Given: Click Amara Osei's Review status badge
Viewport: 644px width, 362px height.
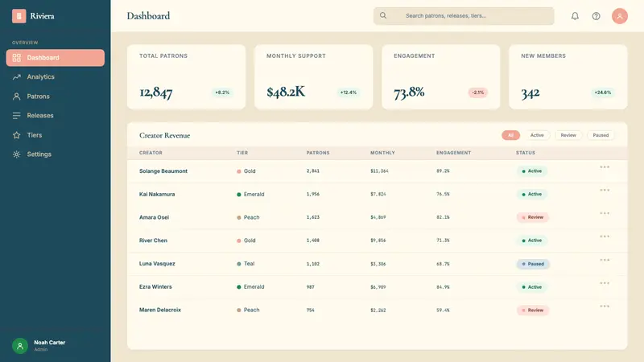Looking at the screenshot, I should tap(532, 217).
